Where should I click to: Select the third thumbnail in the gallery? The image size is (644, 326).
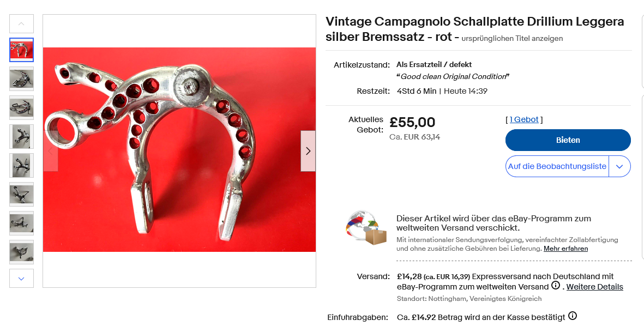(x=22, y=107)
